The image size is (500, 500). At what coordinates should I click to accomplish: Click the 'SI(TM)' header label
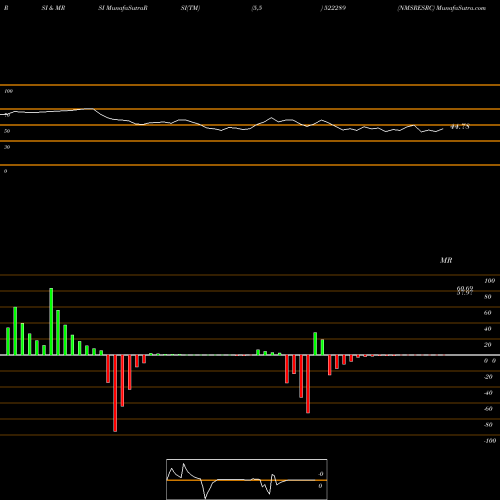coord(190,8)
